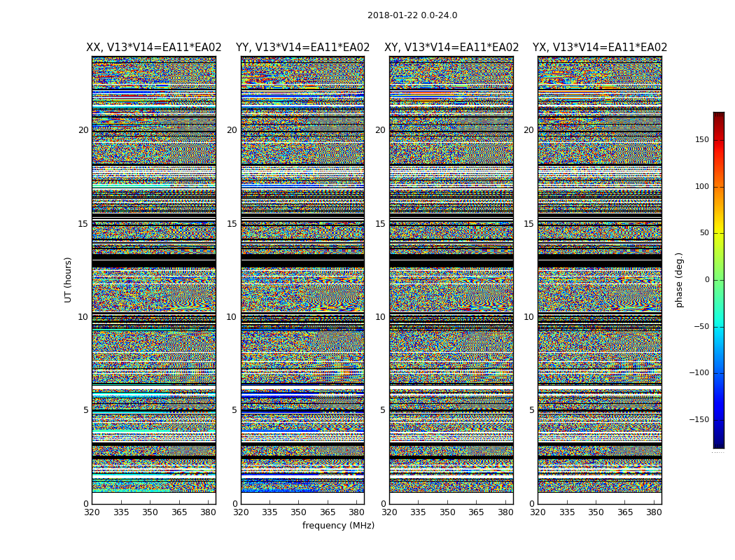
Task: Click the black band near 13 UT in YX panel
Action: click(599, 260)
